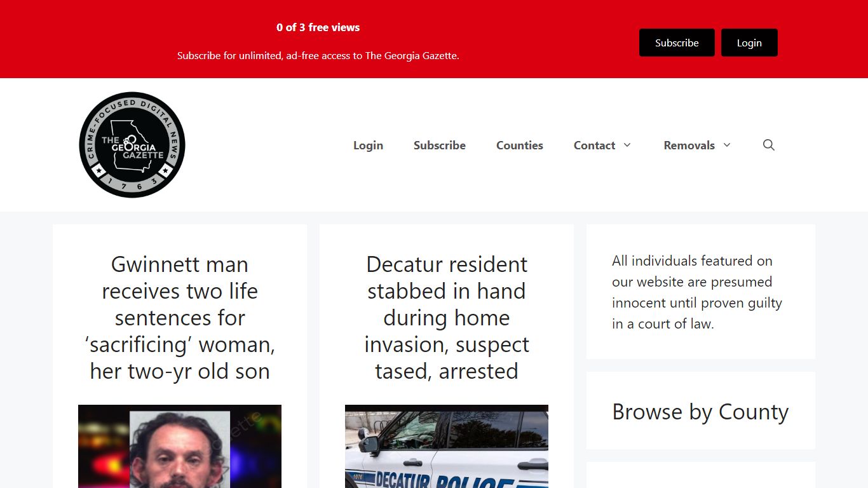
Task: Expand the Removals menu chevron
Action: tap(727, 145)
